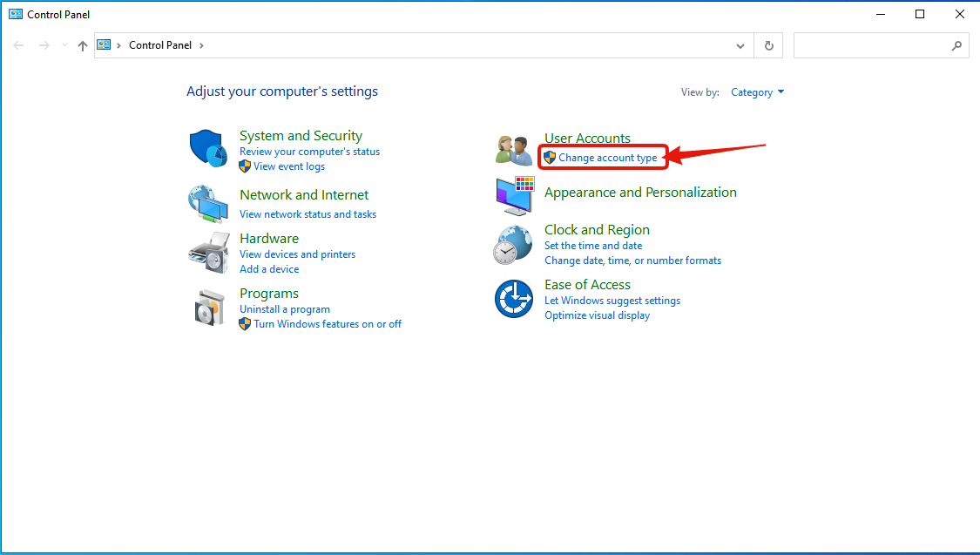Go forward with the forward arrow
The width and height of the screenshot is (980, 555).
click(44, 45)
